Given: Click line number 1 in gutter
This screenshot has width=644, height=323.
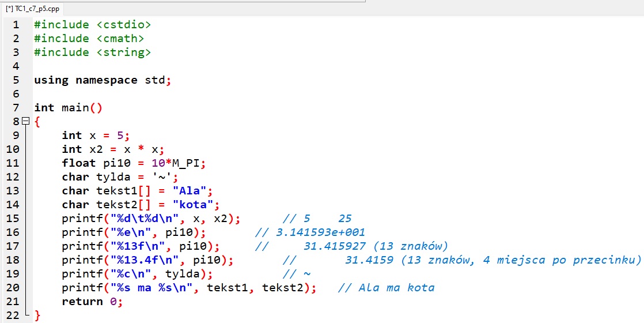Looking at the screenshot, I should click(x=16, y=25).
